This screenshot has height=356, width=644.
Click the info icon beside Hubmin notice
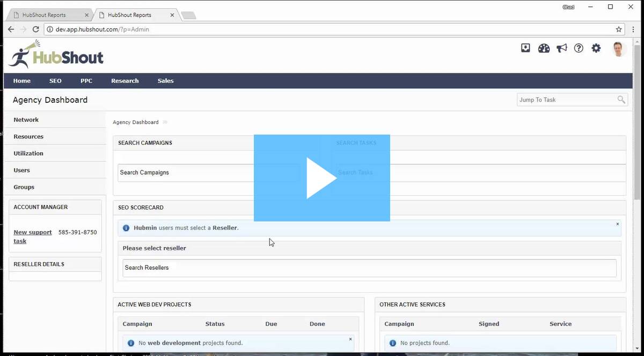pos(126,228)
